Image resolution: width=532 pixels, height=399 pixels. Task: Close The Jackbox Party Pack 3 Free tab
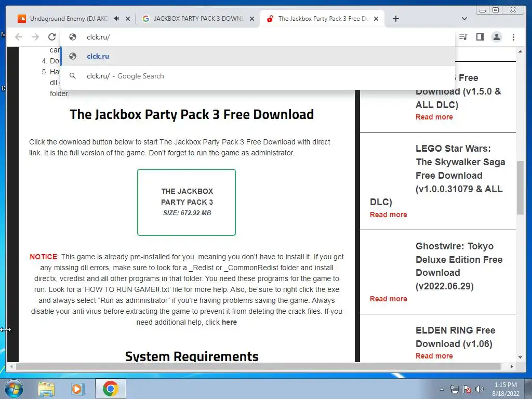[376, 19]
